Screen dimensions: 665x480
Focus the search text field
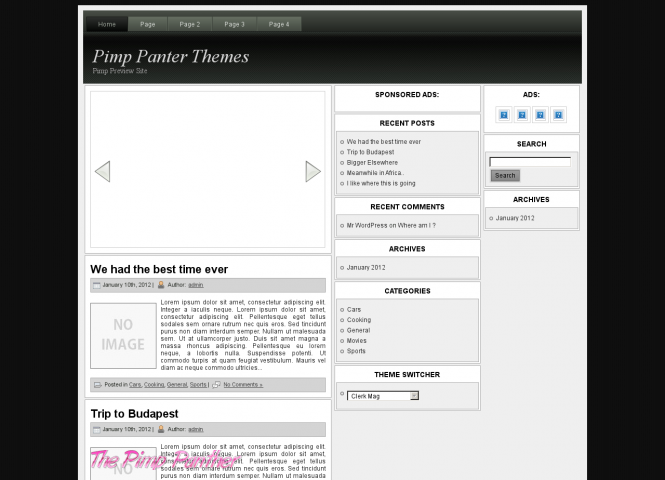[x=530, y=161]
